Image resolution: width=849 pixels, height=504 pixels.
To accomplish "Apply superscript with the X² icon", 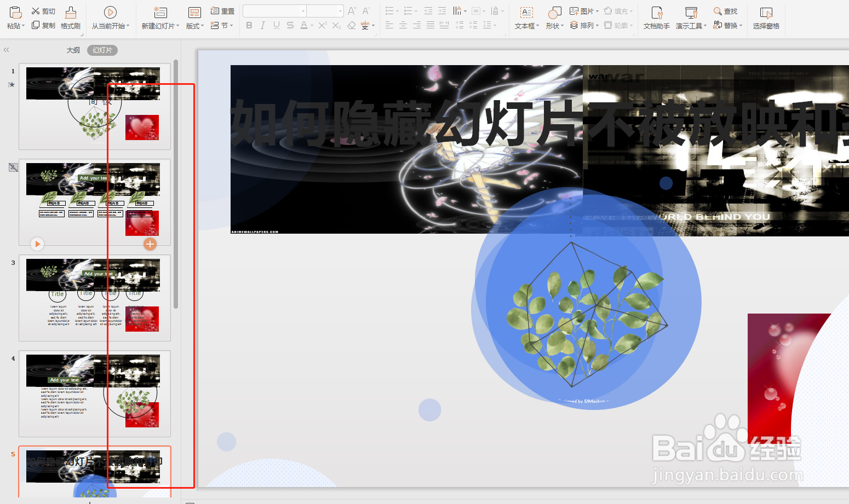I will [323, 25].
